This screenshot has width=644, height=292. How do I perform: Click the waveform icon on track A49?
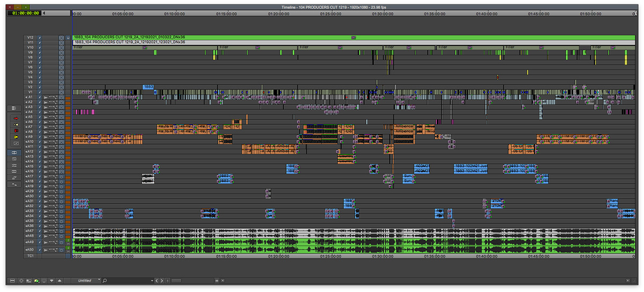(x=46, y=242)
